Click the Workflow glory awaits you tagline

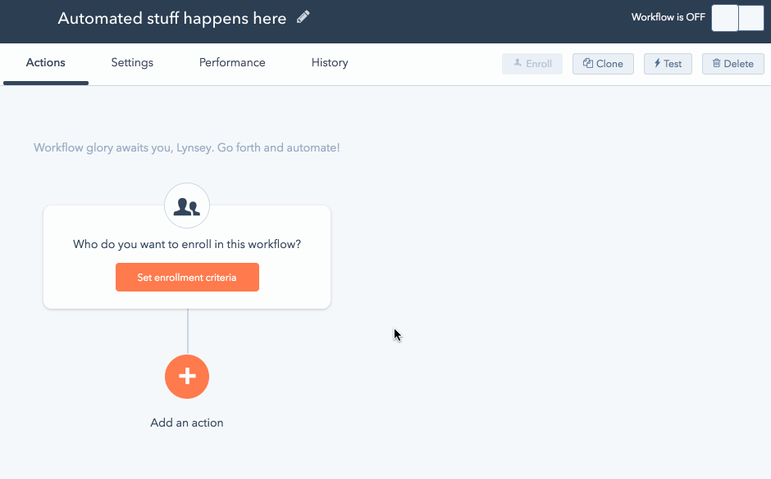pos(186,148)
